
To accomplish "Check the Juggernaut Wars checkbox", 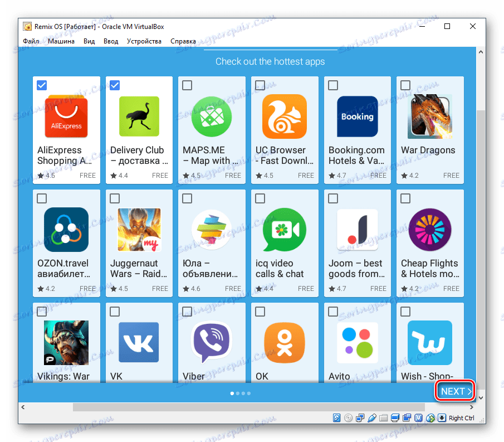I will click(115, 198).
